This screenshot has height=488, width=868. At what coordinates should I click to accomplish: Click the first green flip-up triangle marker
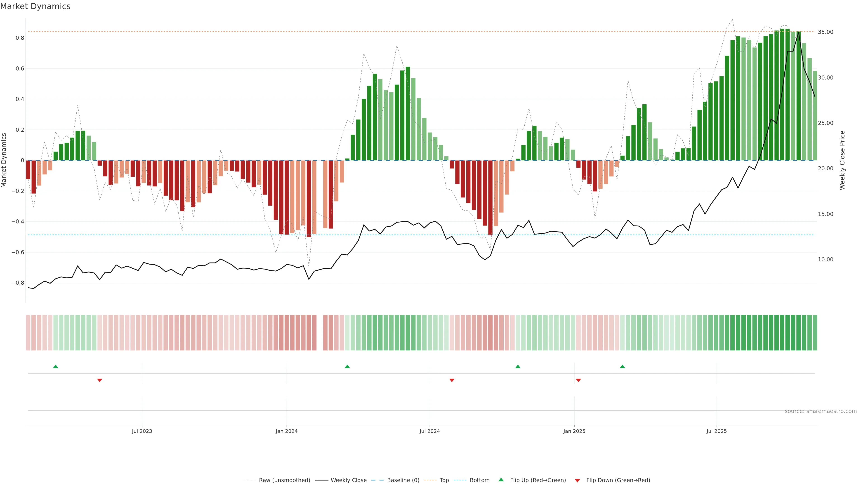pos(56,366)
